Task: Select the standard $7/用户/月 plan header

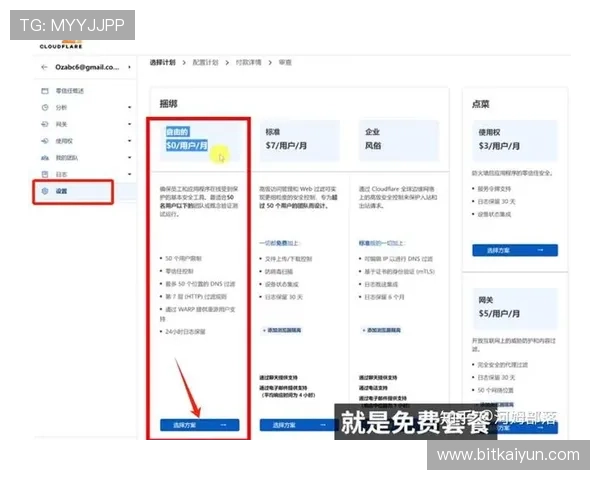Action: coord(300,140)
